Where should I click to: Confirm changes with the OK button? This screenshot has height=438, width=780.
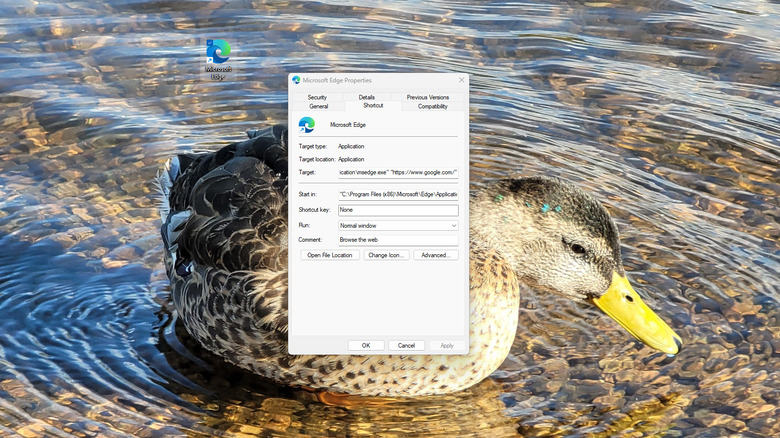pyautogui.click(x=366, y=345)
